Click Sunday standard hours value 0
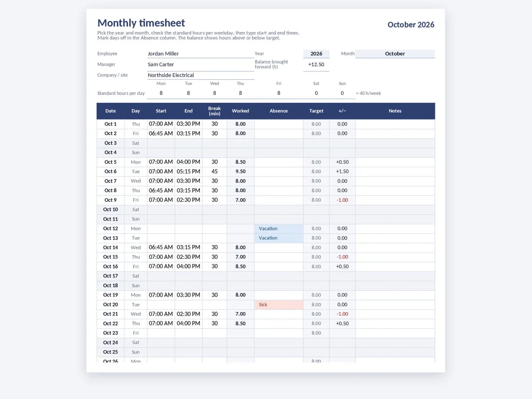This screenshot has width=532, height=399. point(342,93)
